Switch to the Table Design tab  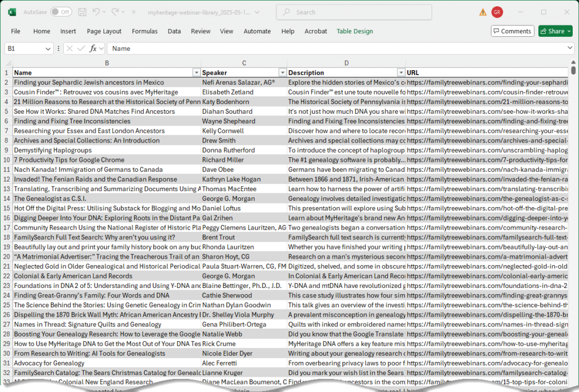coord(355,31)
